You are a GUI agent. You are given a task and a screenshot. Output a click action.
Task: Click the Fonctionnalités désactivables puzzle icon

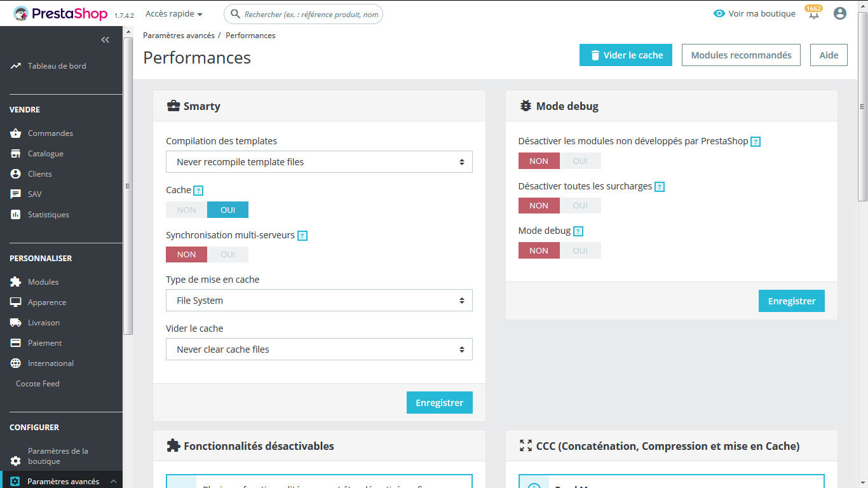tap(173, 446)
